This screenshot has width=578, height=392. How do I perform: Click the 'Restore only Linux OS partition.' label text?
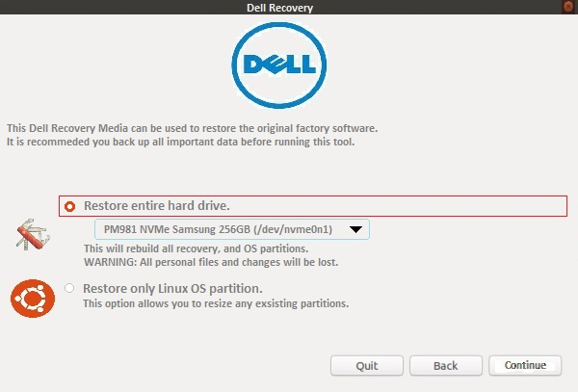pyautogui.click(x=172, y=288)
